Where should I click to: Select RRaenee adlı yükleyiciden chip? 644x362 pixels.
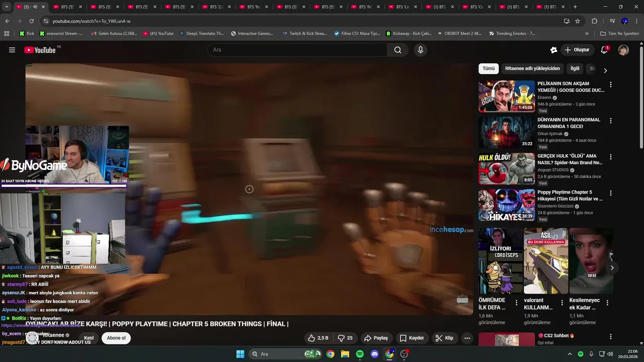(x=532, y=68)
